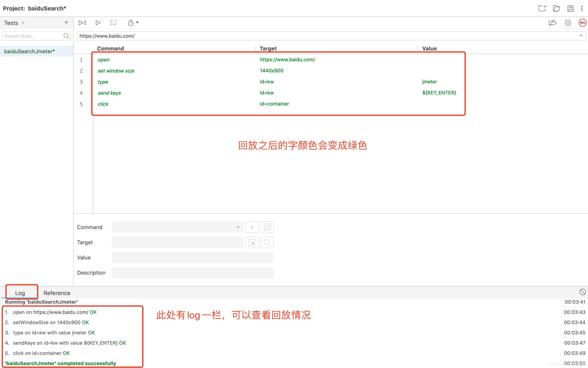Select the Log tab
The height and width of the screenshot is (368, 588).
pyautogui.click(x=20, y=293)
